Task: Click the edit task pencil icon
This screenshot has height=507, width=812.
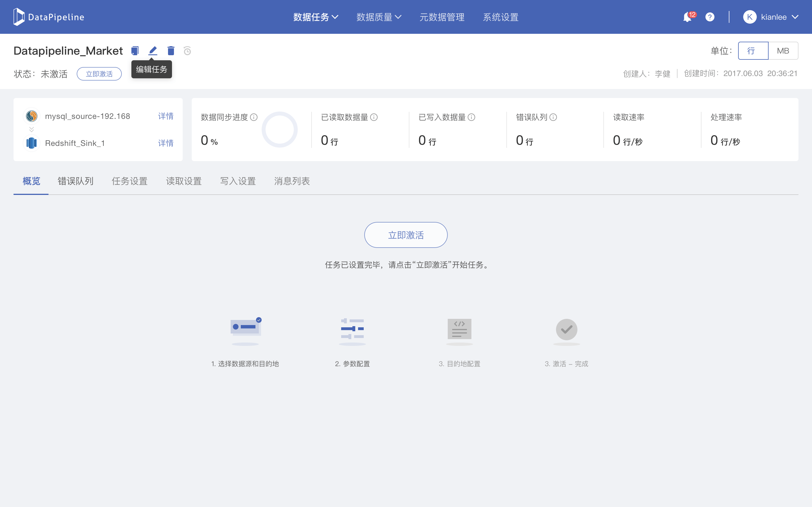Action: 153,51
